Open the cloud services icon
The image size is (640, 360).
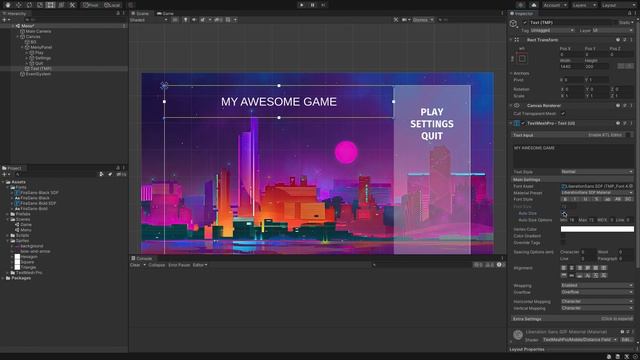(x=533, y=5)
